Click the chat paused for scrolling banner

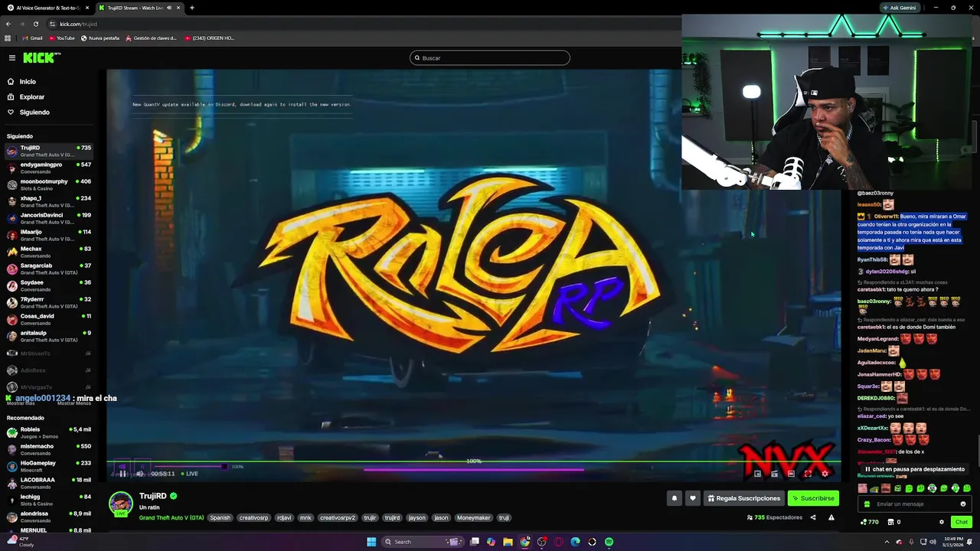[x=914, y=469]
